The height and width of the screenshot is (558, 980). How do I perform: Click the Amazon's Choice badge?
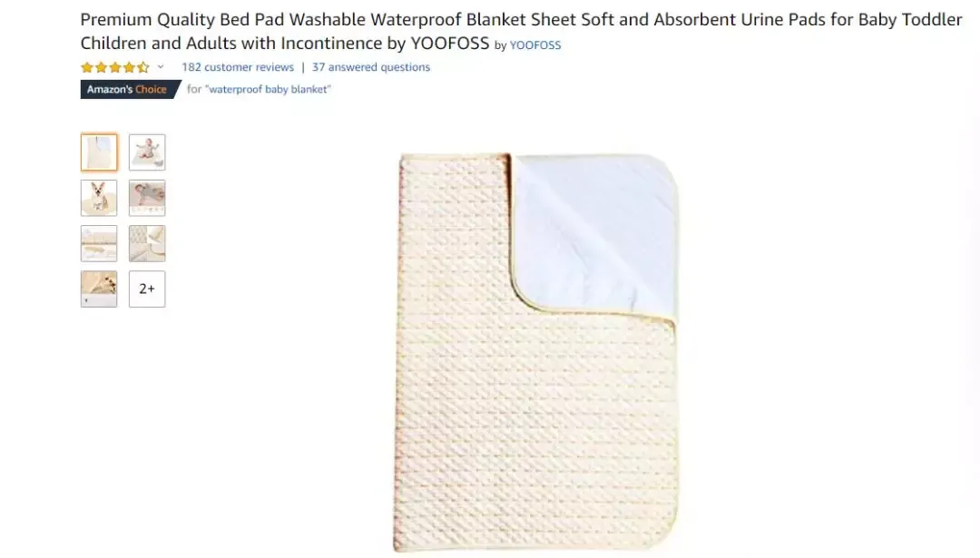click(x=130, y=89)
